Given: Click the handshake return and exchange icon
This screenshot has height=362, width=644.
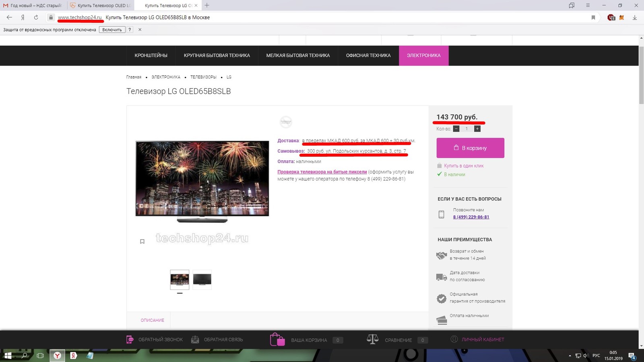Looking at the screenshot, I should pos(442,255).
